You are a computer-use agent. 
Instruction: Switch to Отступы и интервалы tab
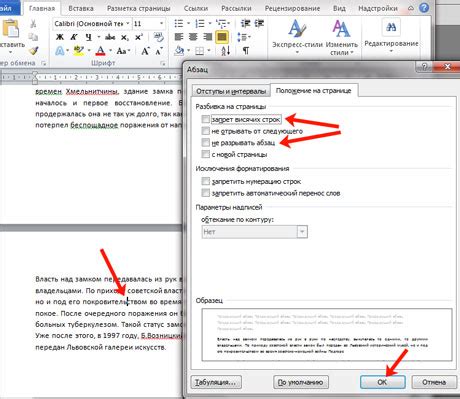(231, 91)
